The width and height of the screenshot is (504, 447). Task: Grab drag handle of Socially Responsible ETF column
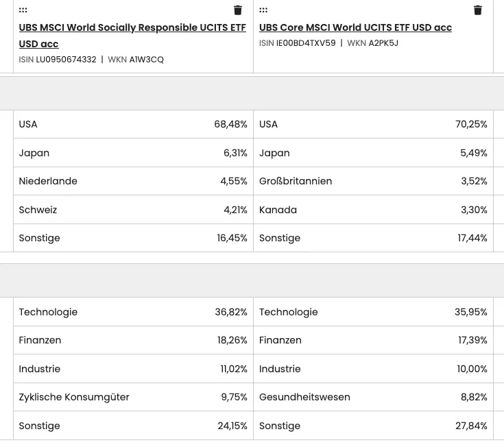pyautogui.click(x=23, y=10)
